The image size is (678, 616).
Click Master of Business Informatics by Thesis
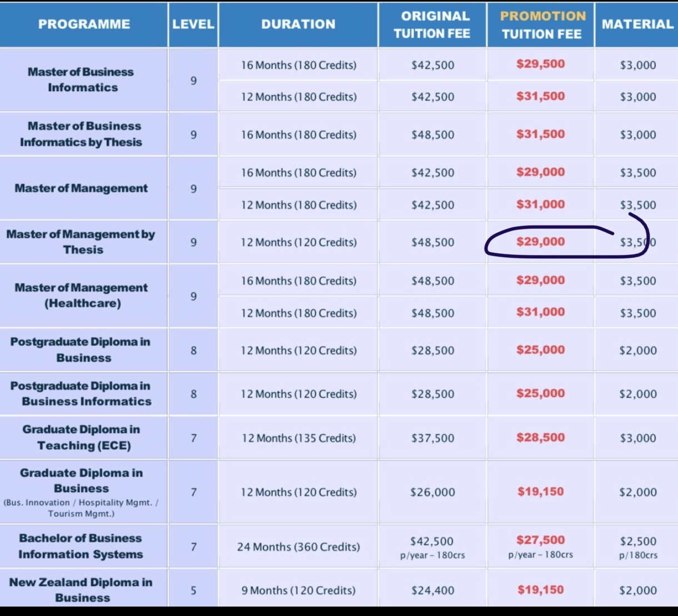pyautogui.click(x=82, y=134)
